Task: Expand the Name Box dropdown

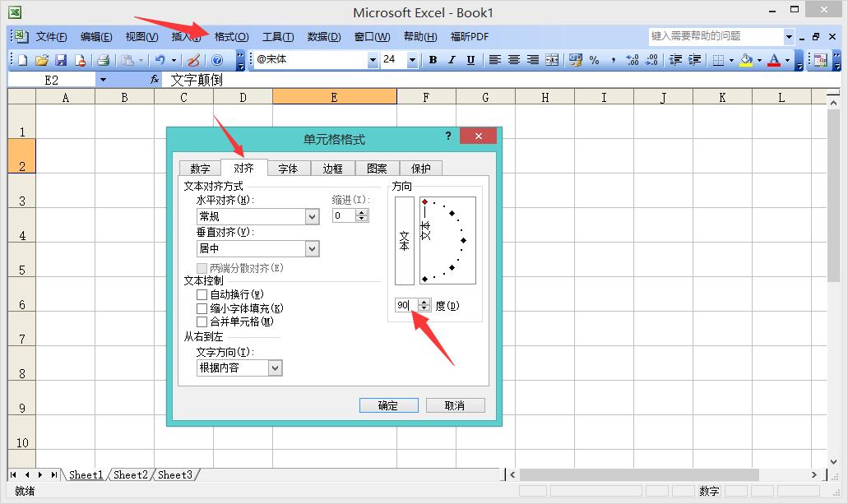Action: click(103, 80)
